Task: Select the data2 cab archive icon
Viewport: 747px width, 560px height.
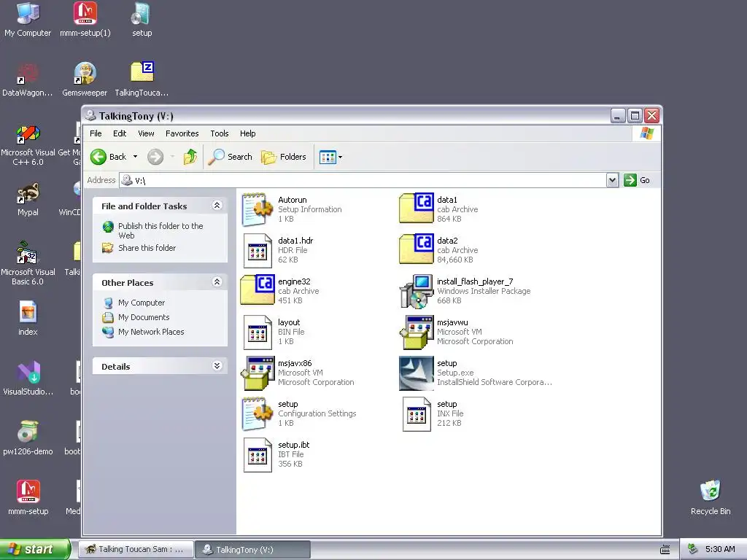Action: 417,249
